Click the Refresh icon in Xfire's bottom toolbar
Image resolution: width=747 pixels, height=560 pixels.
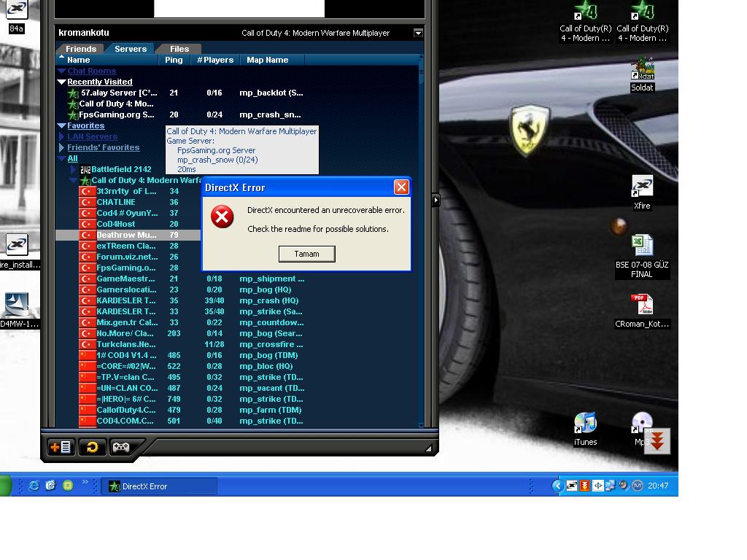[x=92, y=447]
